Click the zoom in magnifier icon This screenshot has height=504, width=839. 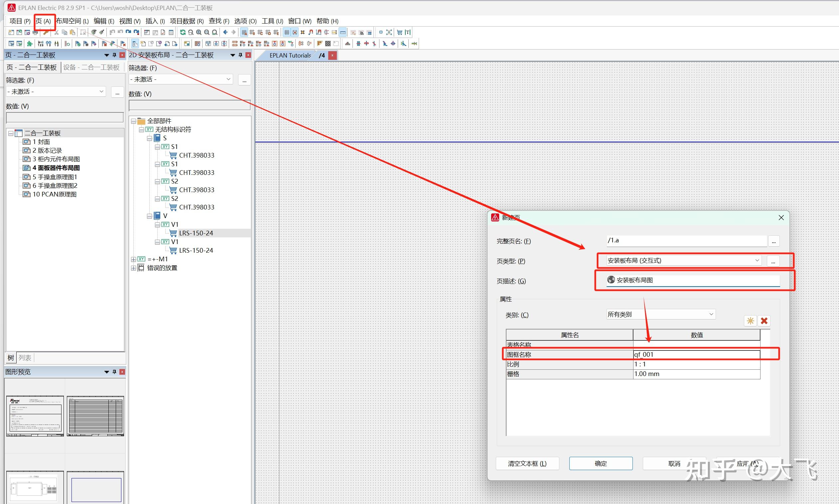point(199,32)
